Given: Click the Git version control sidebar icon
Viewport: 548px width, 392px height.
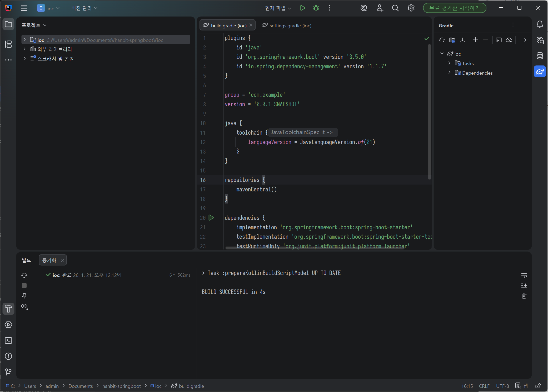Looking at the screenshot, I should click(x=8, y=372).
